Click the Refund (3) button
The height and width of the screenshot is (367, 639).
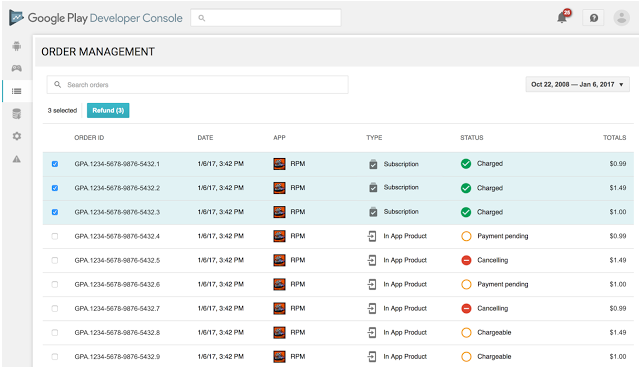click(108, 110)
